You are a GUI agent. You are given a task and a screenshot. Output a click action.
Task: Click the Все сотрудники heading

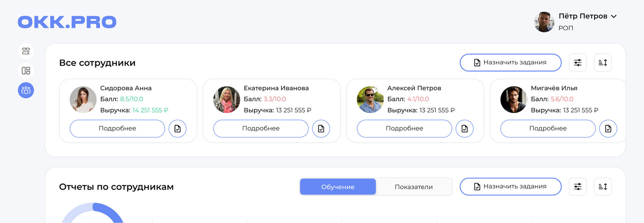[97, 63]
